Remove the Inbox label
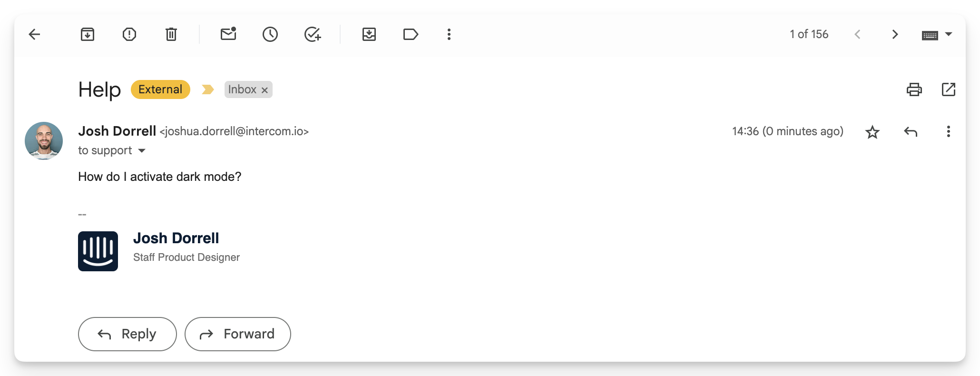Viewport: 980px width, 376px height. click(265, 90)
